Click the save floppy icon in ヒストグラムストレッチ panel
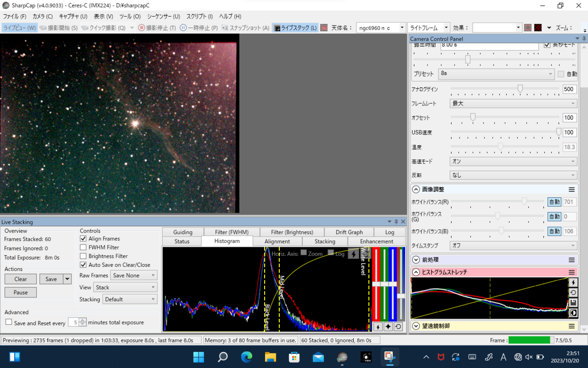Screen dimensions: 588x368 coord(573,303)
